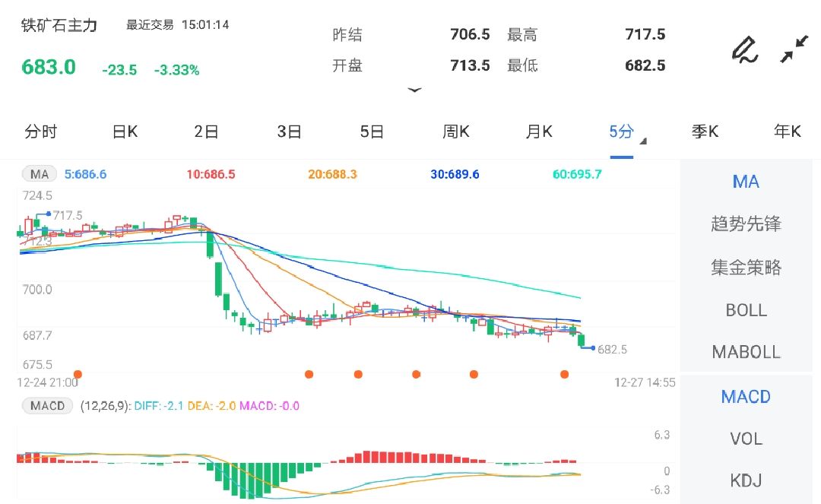The height and width of the screenshot is (504, 821).
Task: Click the 60:695.7 MA60 value
Action: coord(578,174)
